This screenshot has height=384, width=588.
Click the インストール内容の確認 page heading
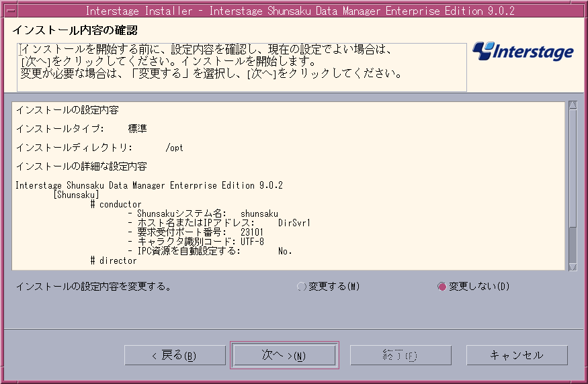(x=75, y=30)
